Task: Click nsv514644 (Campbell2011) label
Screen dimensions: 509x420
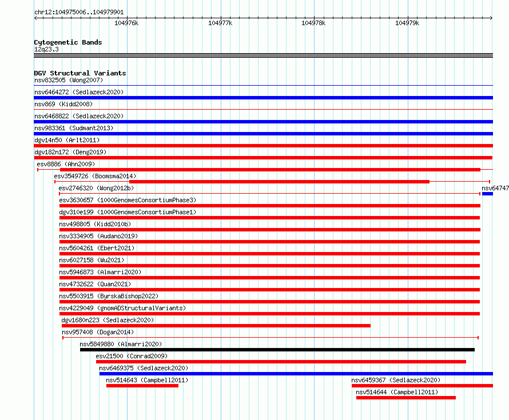Action: click(x=397, y=392)
